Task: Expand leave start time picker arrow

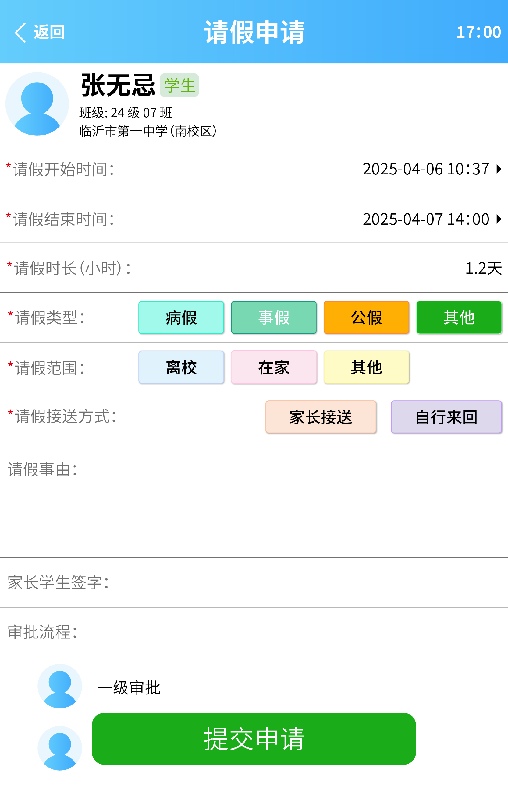Action: (x=499, y=169)
